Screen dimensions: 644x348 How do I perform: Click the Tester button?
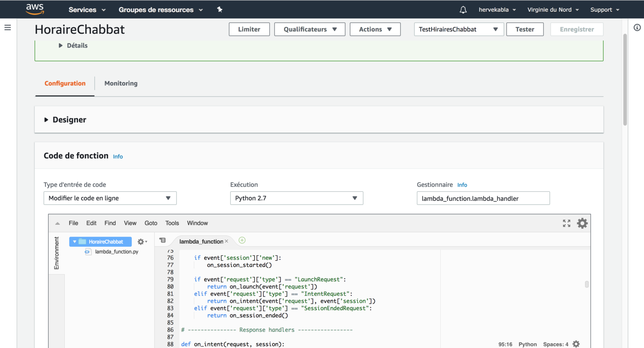(x=525, y=29)
